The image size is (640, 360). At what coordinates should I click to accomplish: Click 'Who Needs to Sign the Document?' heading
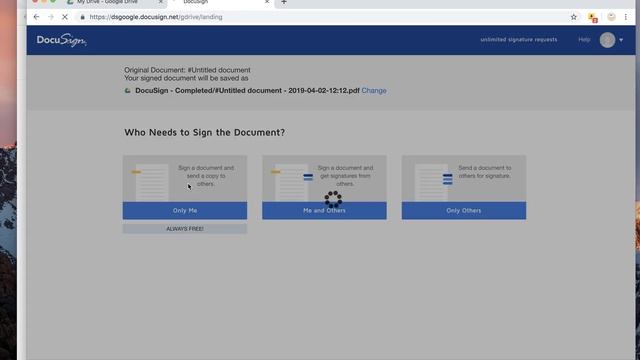[204, 132]
